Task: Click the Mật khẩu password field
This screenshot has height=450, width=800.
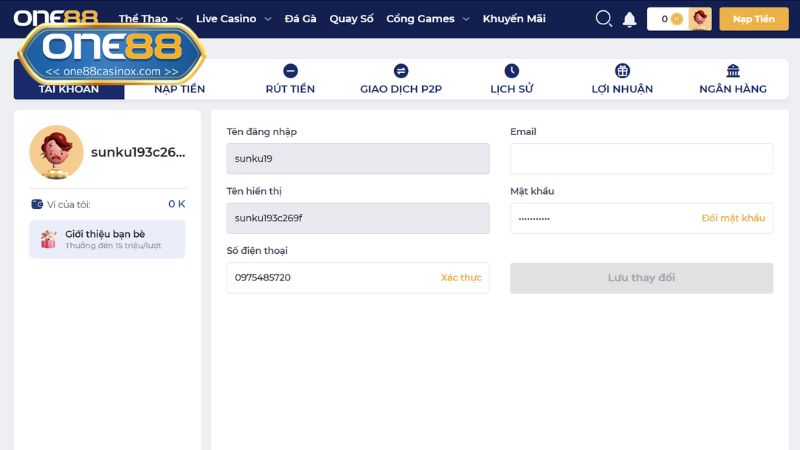Action: pos(641,218)
